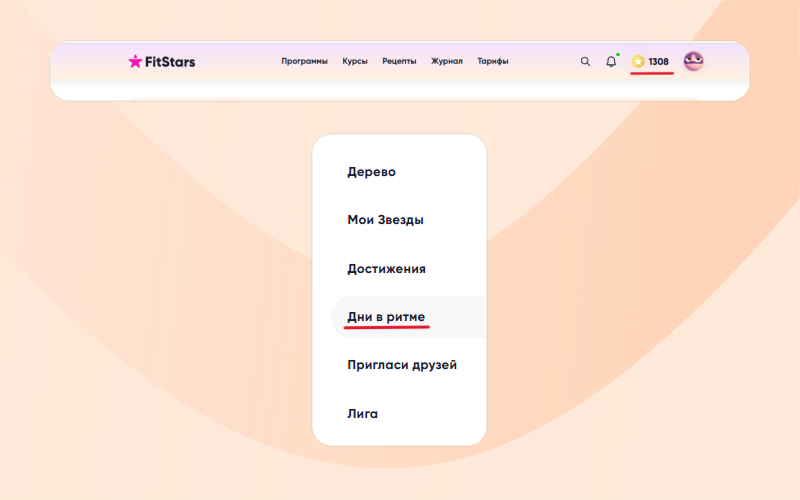Choose Достижения from the list
The width and height of the screenshot is (800, 500).
click(x=387, y=269)
